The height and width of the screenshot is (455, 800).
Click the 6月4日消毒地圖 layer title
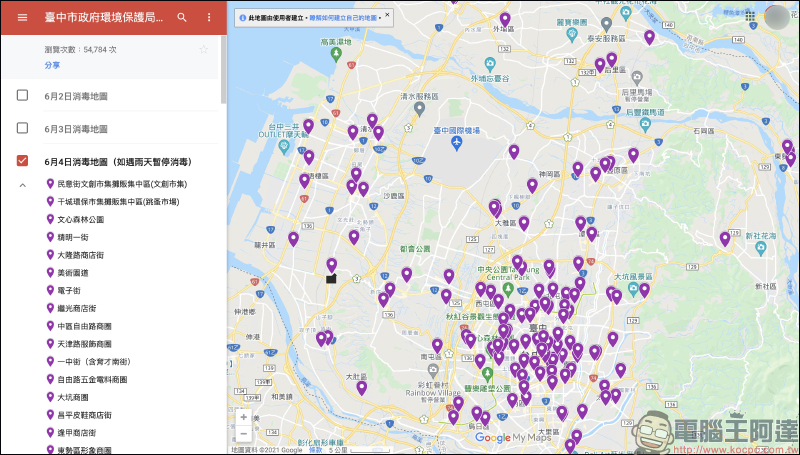click(118, 162)
